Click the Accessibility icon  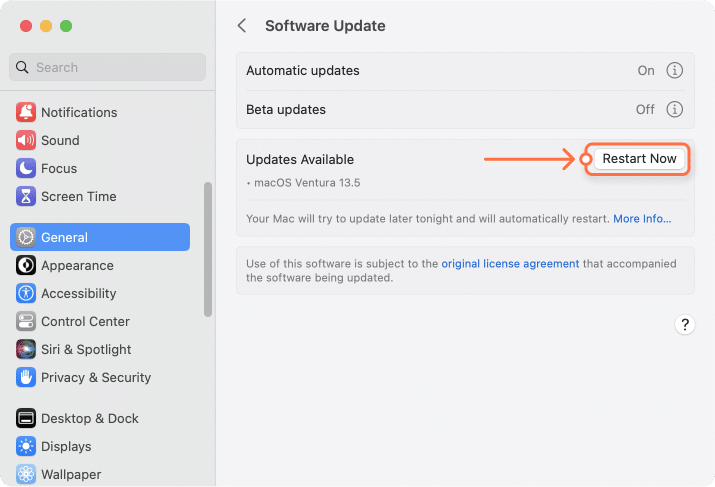pyautogui.click(x=25, y=293)
